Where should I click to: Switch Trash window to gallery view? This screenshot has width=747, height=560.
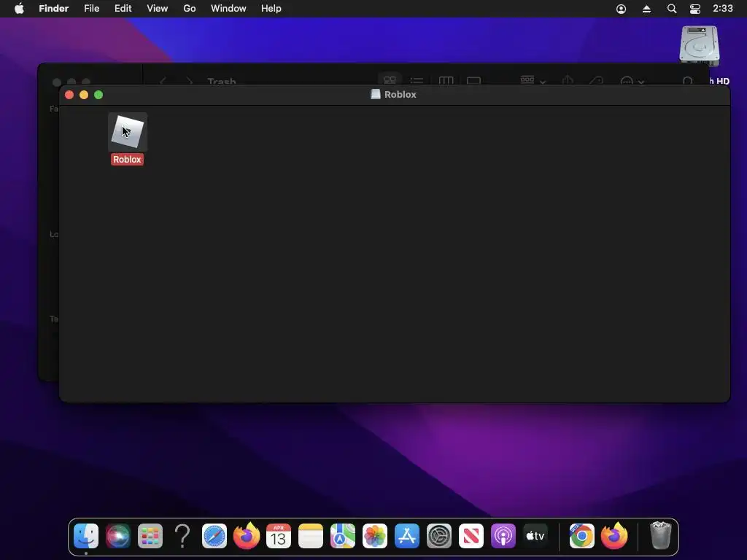(x=473, y=80)
